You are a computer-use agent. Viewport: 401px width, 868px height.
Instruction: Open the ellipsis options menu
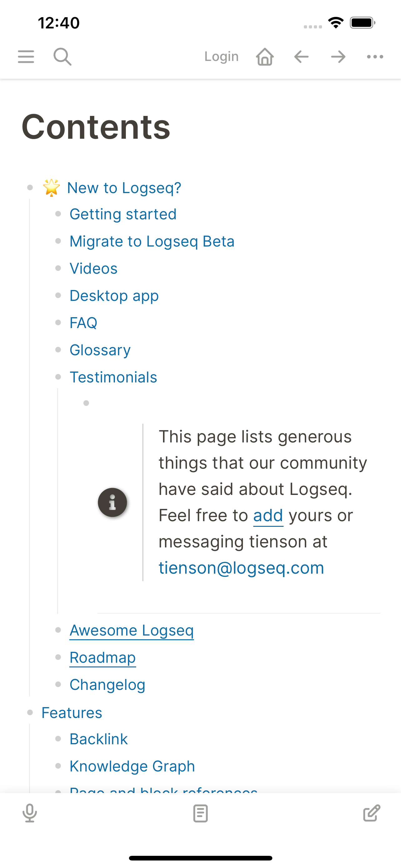click(374, 57)
